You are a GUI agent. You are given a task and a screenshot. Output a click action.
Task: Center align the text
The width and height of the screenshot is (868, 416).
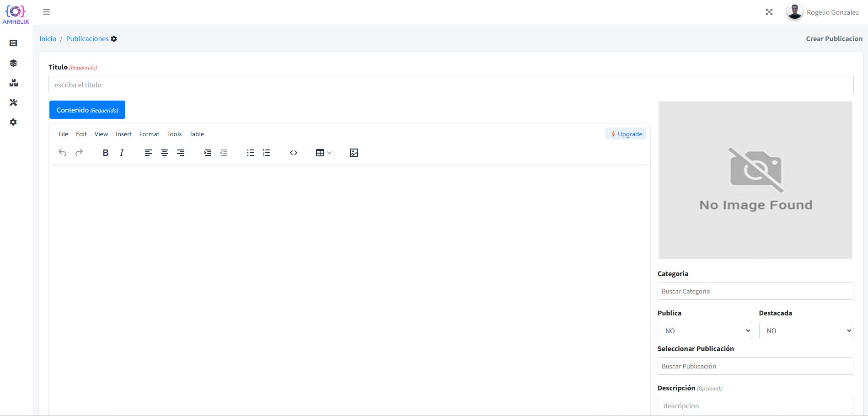(x=165, y=153)
